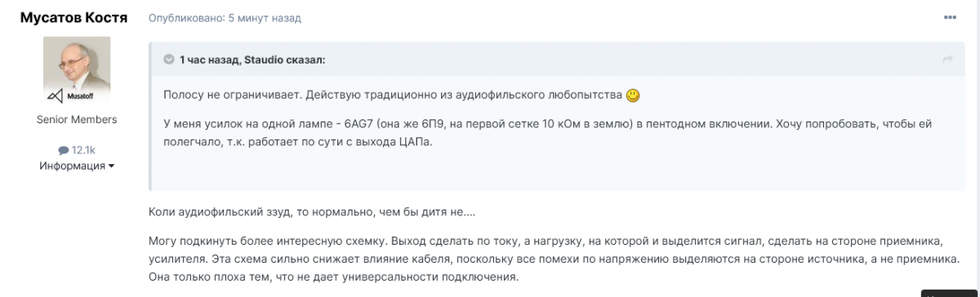980x297 pixels.
Task: Open the Мусатов Костя profile name link
Action: 73,18
